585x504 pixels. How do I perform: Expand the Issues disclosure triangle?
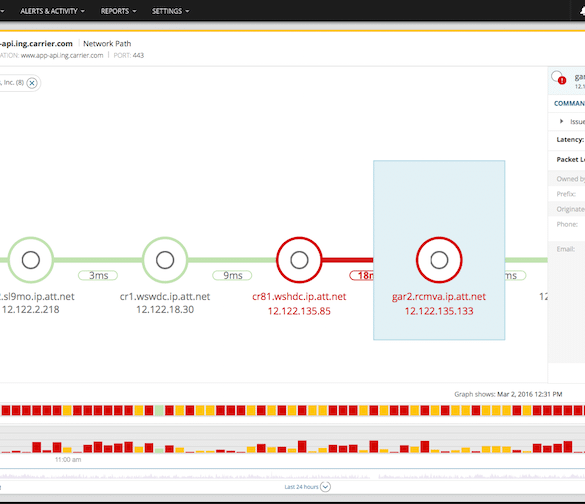(561, 121)
